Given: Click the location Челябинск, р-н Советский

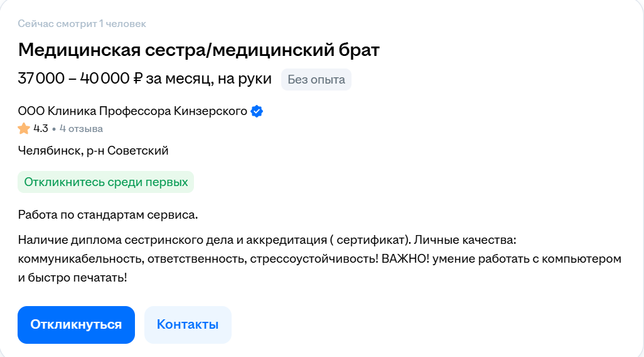Looking at the screenshot, I should coord(93,151).
